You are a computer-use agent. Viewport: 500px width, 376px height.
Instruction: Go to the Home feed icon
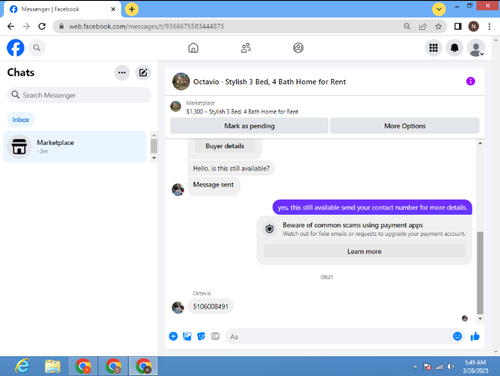193,48
